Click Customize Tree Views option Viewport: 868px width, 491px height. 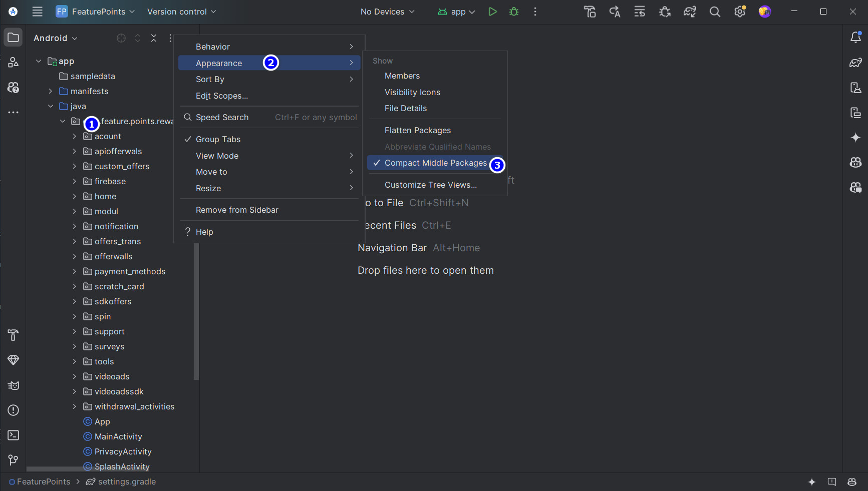point(430,185)
